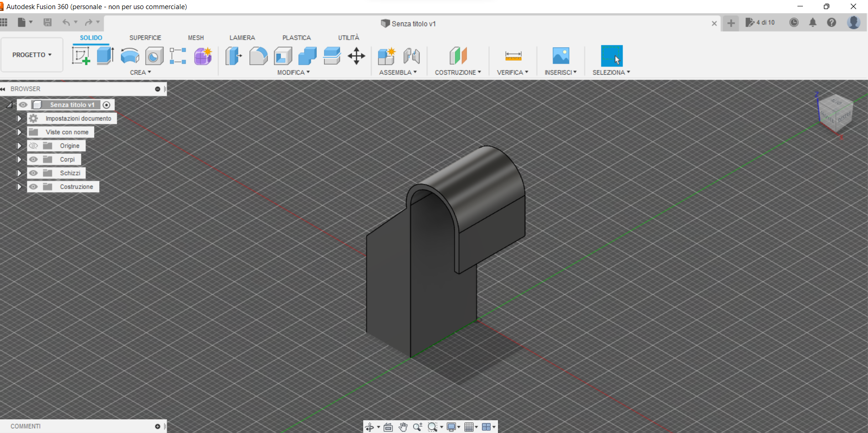Select the Create Form tool
This screenshot has width=868, height=433.
[x=203, y=56]
